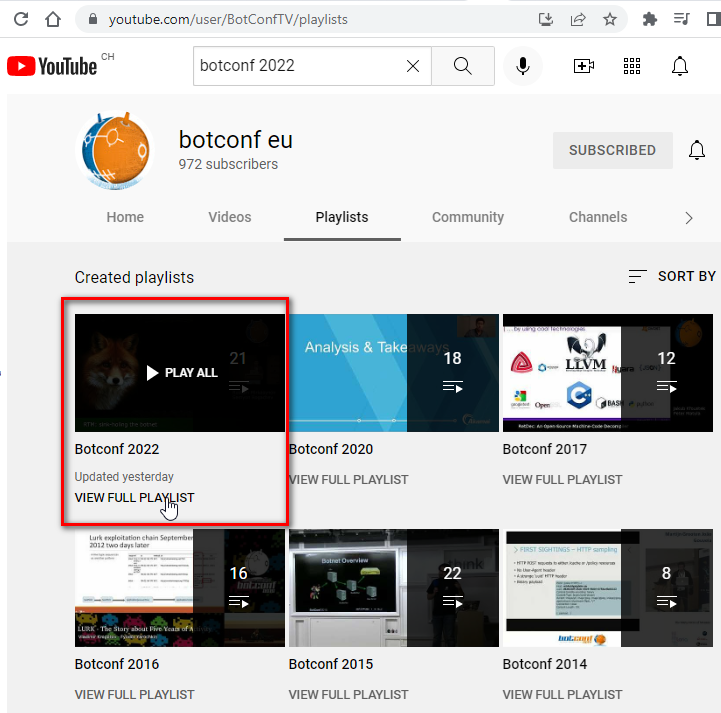Image resolution: width=721 pixels, height=713 pixels.
Task: Open Botconf 2016 playlist thumbnail
Action: click(180, 588)
